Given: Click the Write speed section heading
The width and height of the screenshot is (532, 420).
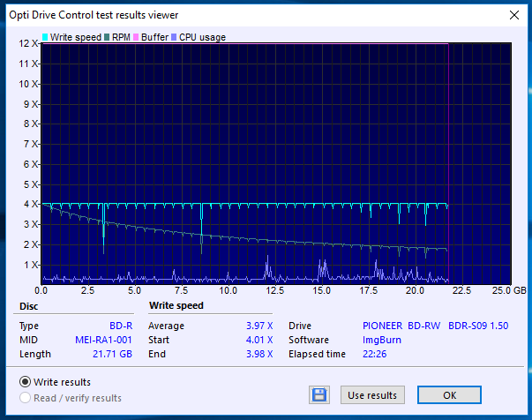Looking at the screenshot, I should click(176, 305).
